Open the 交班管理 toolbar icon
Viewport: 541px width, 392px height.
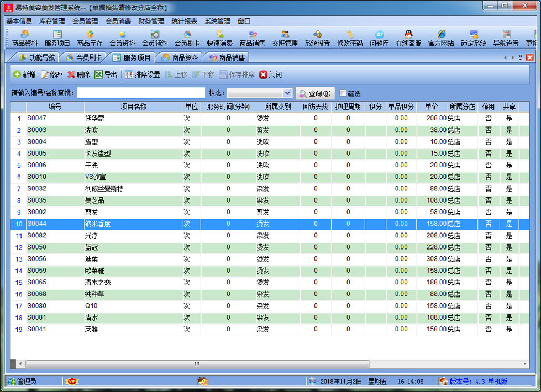pos(285,38)
